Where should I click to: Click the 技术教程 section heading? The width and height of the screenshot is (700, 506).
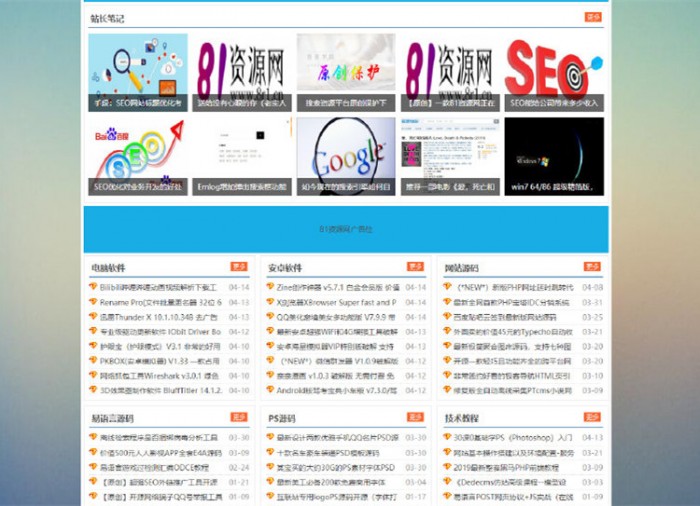[462, 418]
